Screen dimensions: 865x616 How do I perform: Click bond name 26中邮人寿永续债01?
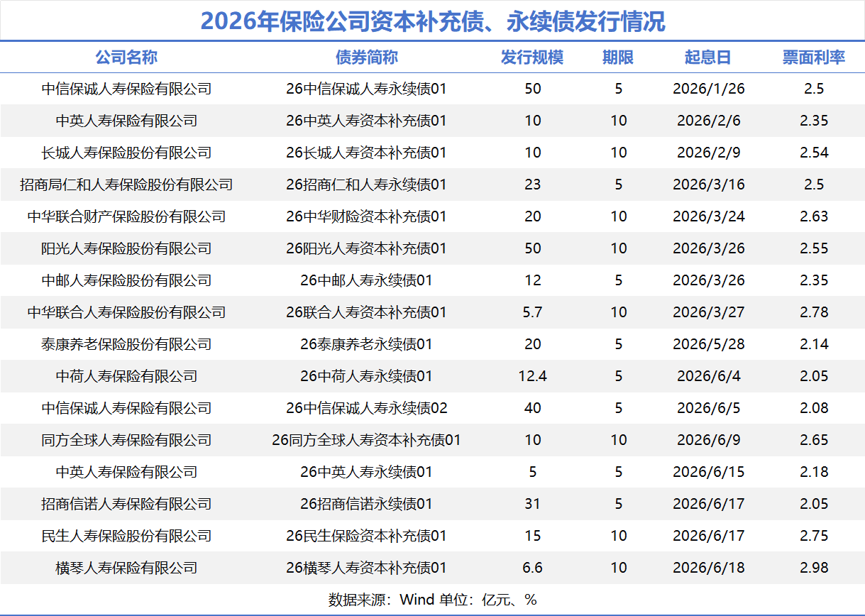(x=366, y=280)
